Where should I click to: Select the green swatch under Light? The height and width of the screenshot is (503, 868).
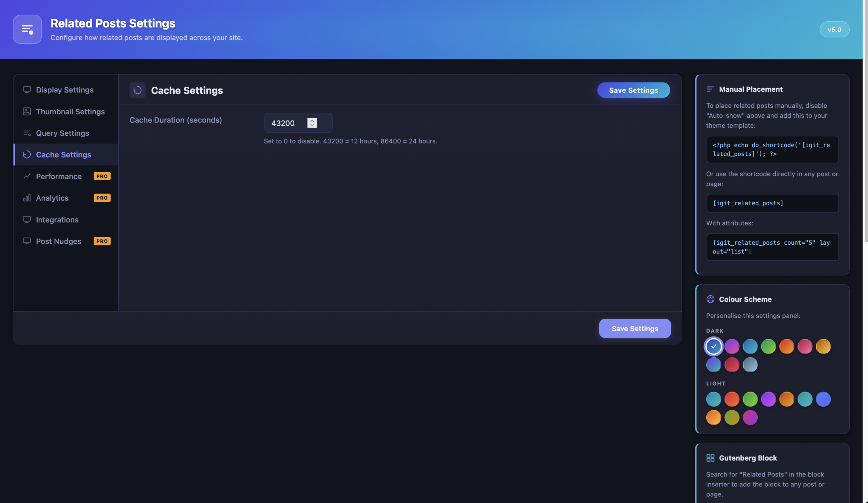coord(750,399)
